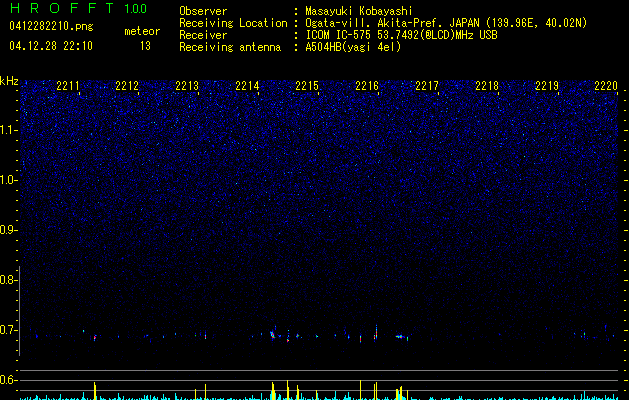
Task: Click the 0.9 kHz axis label
Action: 9,230
